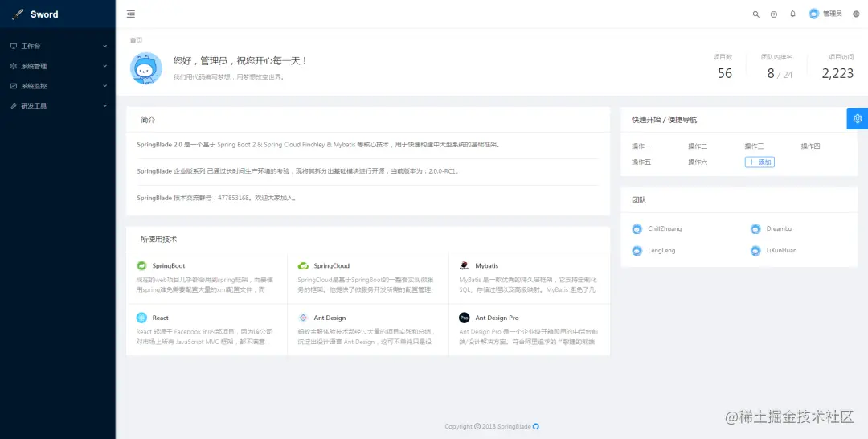Open the React card title
868x439 pixels.
click(x=161, y=318)
